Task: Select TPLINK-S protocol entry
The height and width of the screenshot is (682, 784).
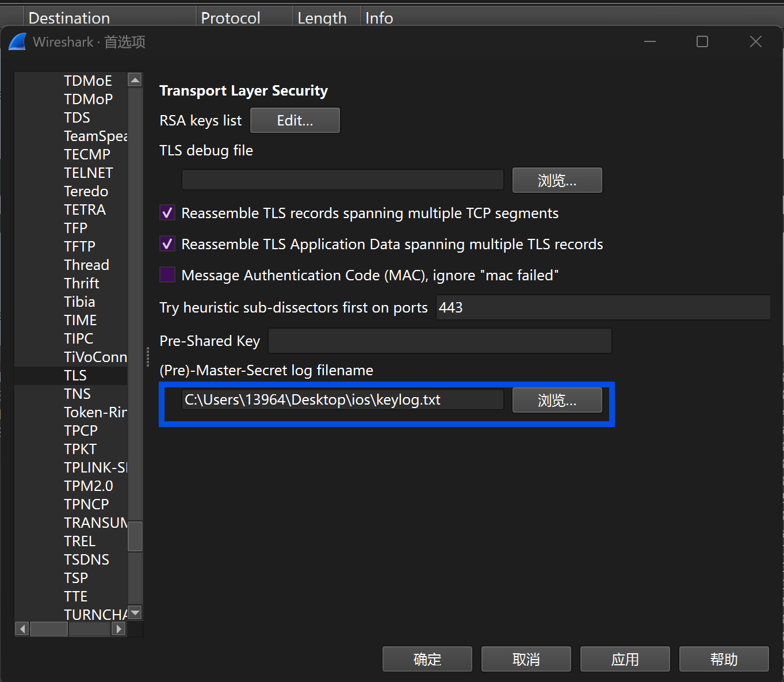Action: (x=95, y=467)
